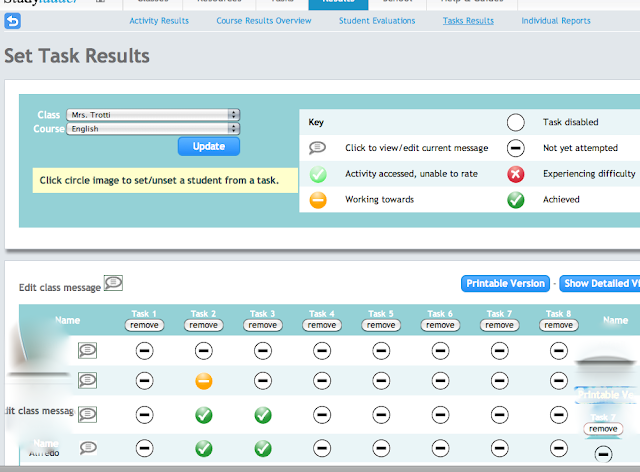Toggle Task 5 status in second student row
The width and height of the screenshot is (640, 472).
click(x=381, y=381)
